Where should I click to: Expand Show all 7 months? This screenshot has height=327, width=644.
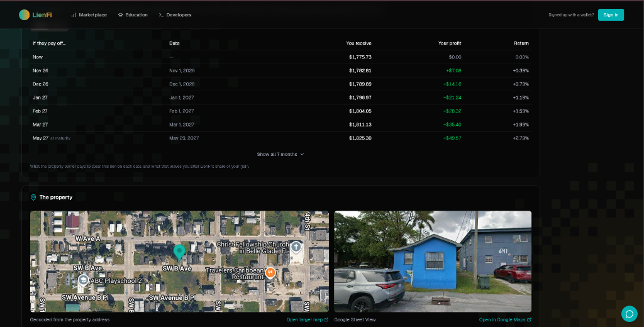pyautogui.click(x=280, y=155)
